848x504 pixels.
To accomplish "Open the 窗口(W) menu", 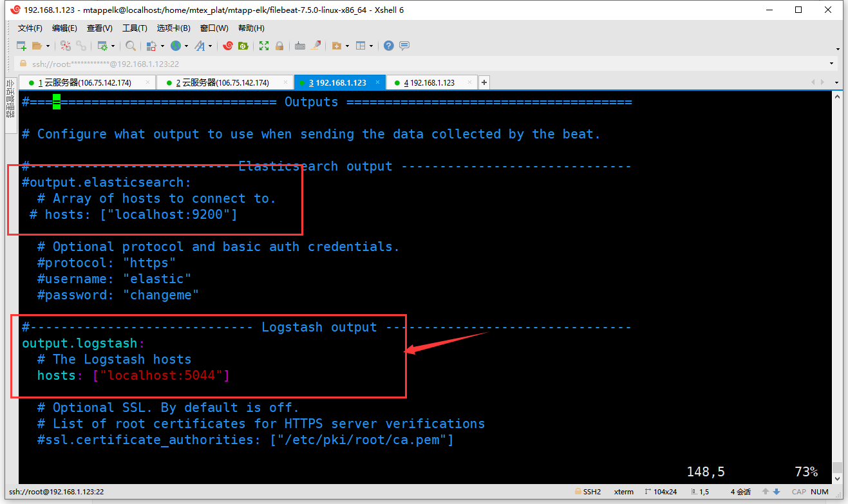I will pos(214,28).
